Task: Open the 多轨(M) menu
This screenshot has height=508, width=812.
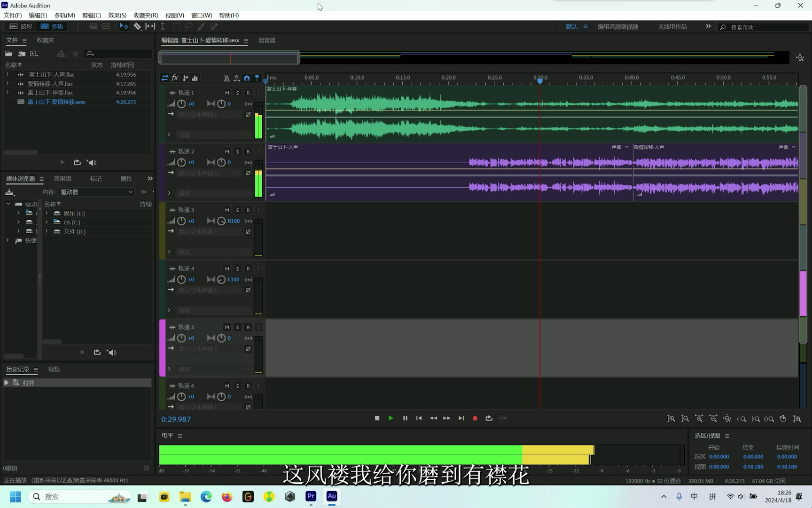Action: pos(64,15)
